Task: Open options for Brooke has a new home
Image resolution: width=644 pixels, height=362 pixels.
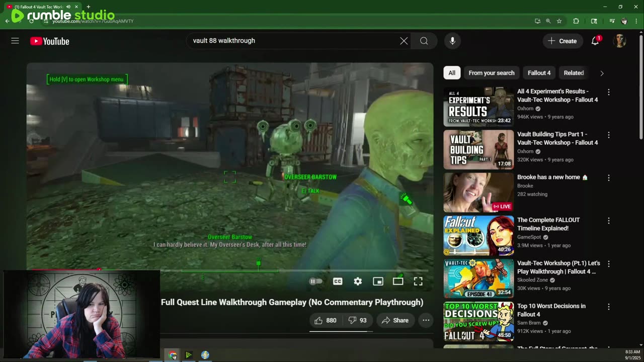Action: point(608,177)
